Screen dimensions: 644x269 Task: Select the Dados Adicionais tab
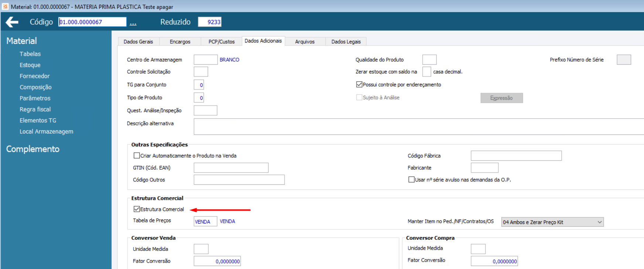coord(263,41)
